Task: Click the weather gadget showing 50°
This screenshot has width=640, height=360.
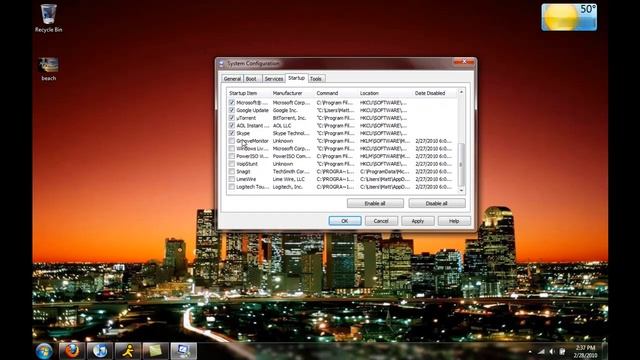Action: click(x=569, y=17)
